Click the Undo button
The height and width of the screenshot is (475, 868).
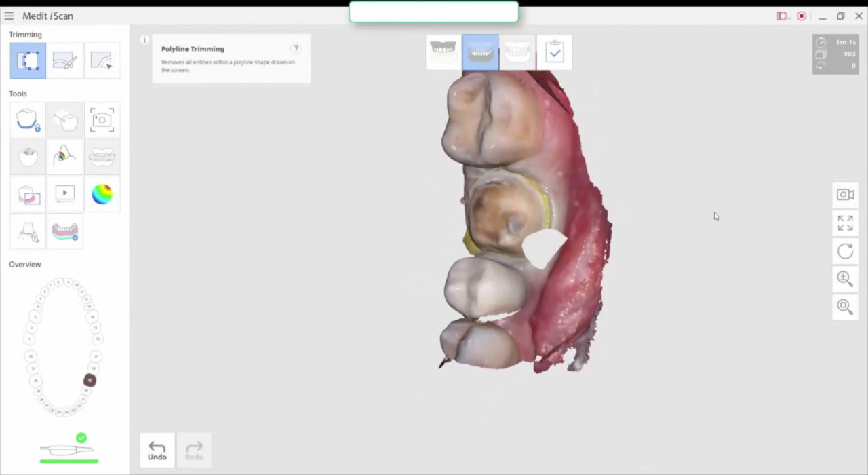157,450
